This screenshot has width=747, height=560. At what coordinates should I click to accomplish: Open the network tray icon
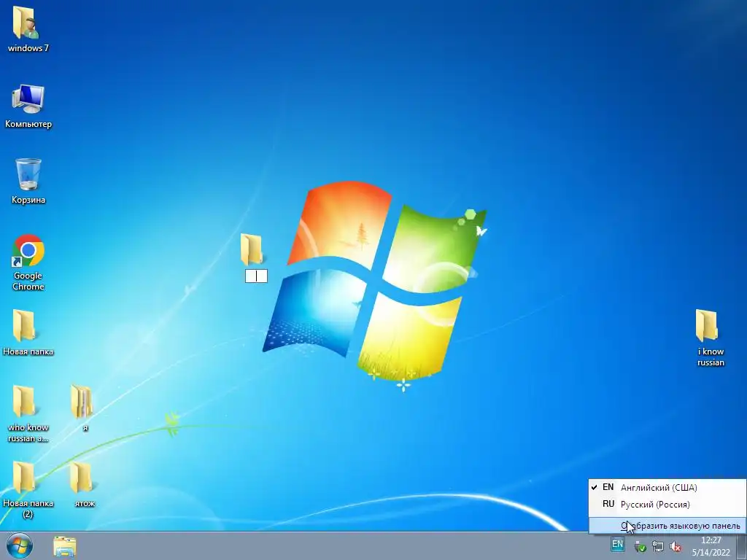(x=658, y=547)
